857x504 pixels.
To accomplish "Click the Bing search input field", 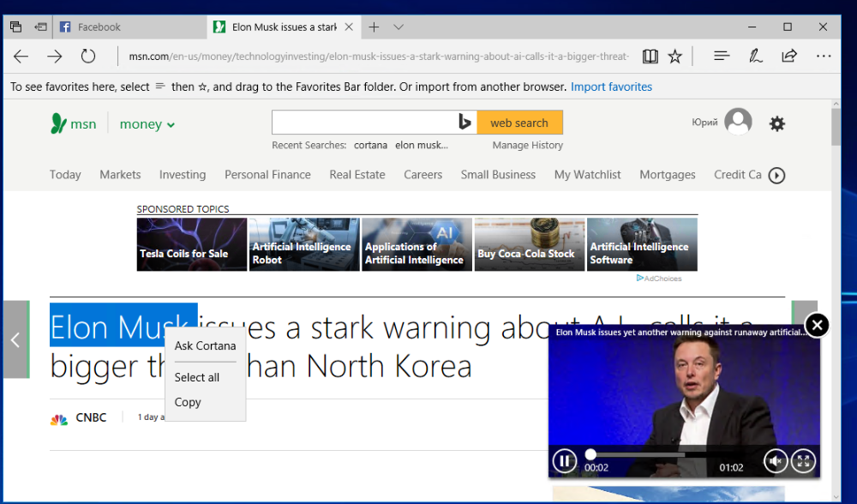I will 363,123.
